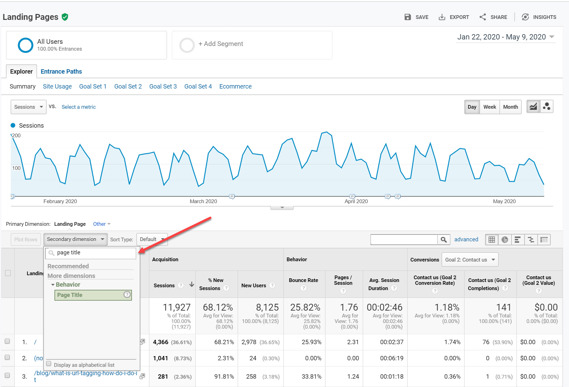This screenshot has height=387, width=569.
Task: Click the page title dimension search field
Action: click(x=91, y=253)
